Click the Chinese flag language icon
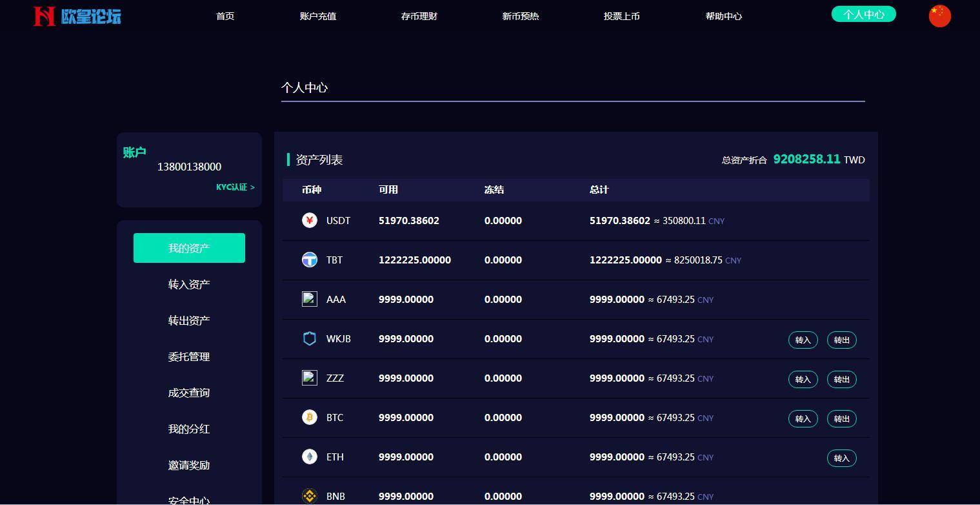The image size is (980, 505). tap(939, 15)
